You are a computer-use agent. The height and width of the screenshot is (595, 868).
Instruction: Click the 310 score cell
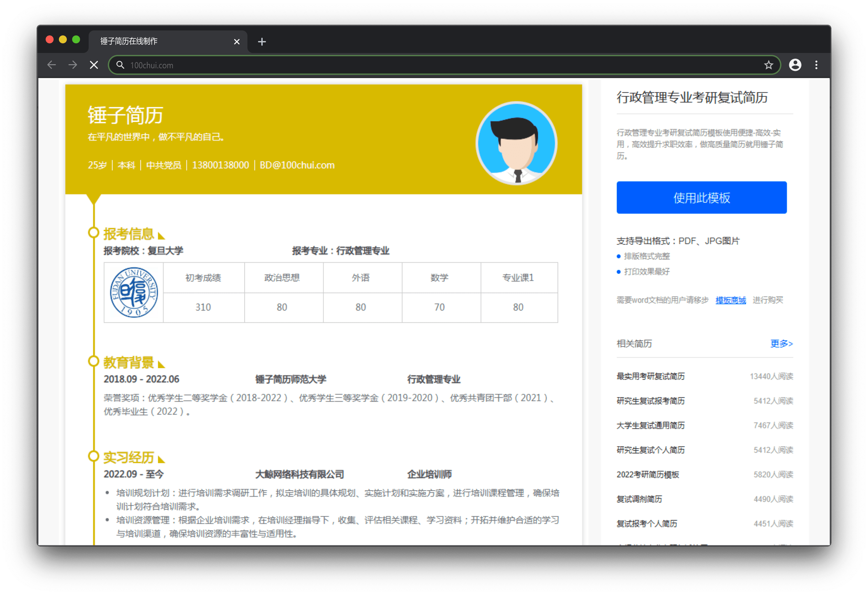tap(203, 307)
